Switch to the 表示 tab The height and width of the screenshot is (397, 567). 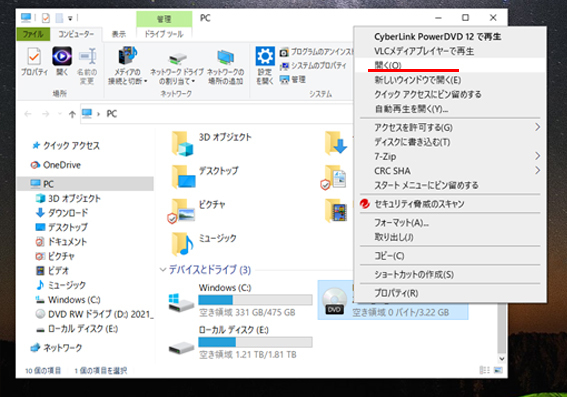pos(119,34)
